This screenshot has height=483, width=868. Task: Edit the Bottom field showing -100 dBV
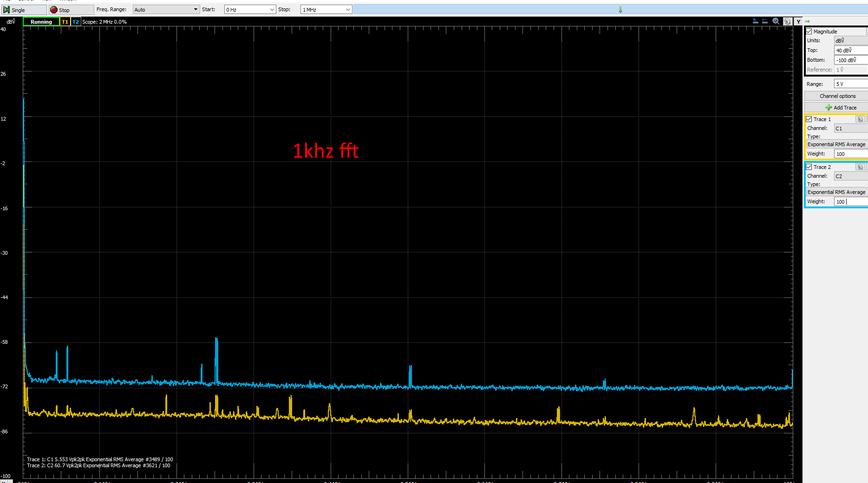click(851, 60)
